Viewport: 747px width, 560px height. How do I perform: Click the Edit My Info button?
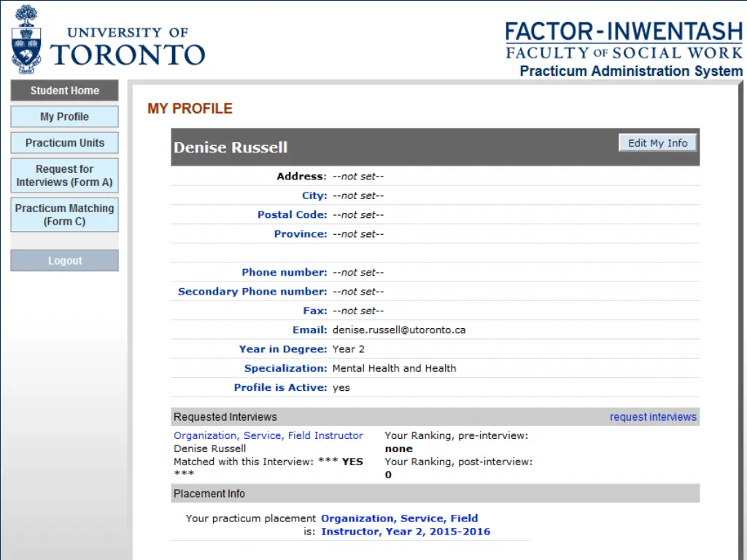coord(657,143)
